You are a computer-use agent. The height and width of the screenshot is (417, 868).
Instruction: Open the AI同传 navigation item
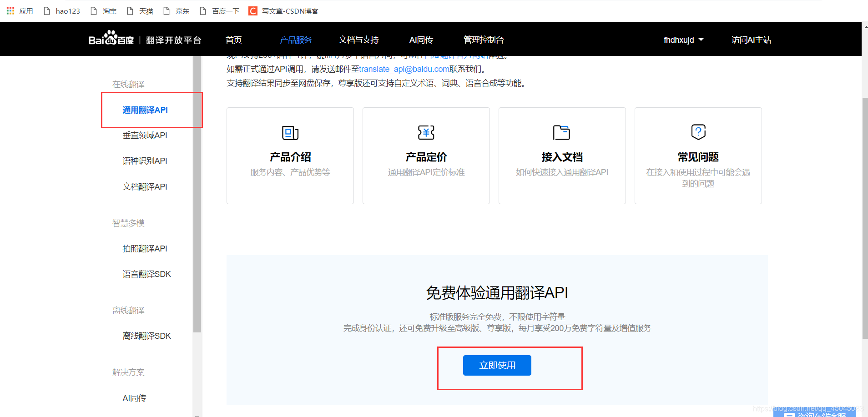(421, 40)
